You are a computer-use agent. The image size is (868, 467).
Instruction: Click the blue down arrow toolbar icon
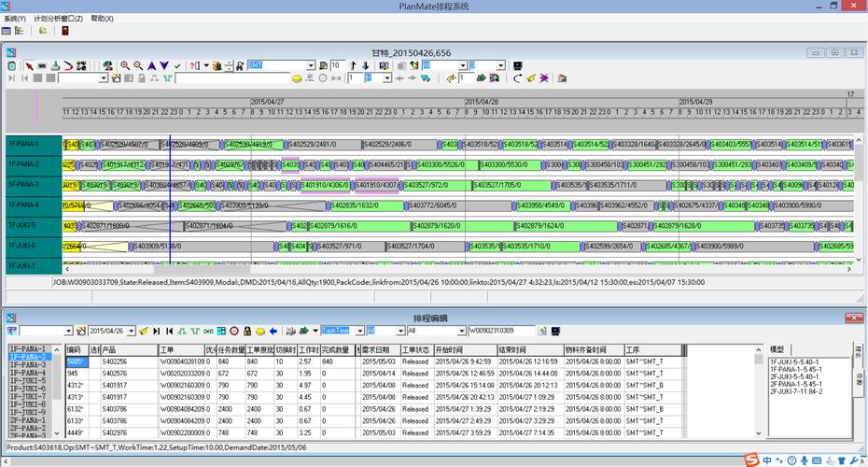click(x=164, y=65)
